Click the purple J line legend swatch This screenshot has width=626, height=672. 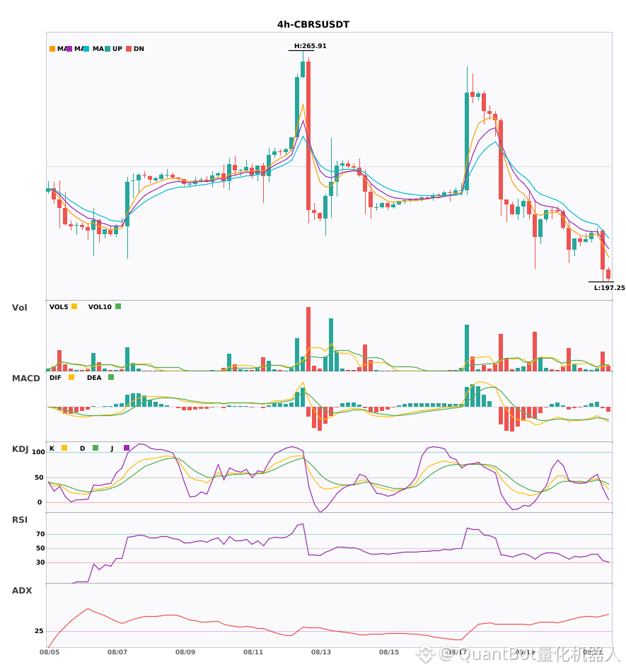[127, 448]
